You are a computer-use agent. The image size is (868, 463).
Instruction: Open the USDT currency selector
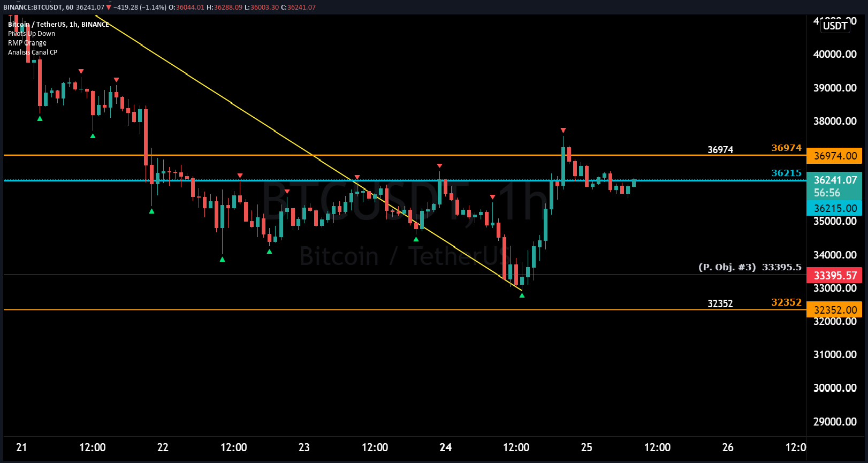coord(835,26)
